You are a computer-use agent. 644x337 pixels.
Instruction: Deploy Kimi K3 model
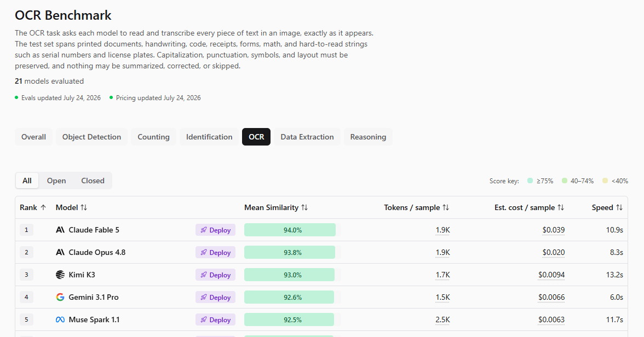[x=215, y=275]
